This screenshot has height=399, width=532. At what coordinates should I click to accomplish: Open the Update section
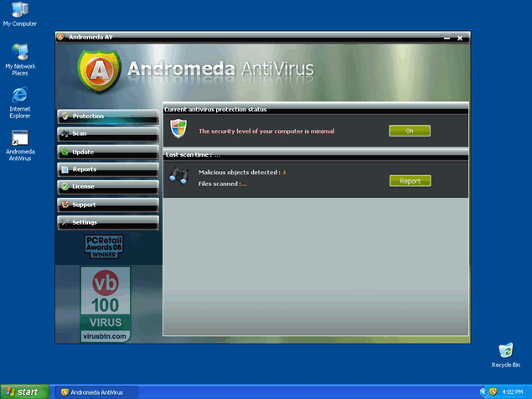(107, 152)
